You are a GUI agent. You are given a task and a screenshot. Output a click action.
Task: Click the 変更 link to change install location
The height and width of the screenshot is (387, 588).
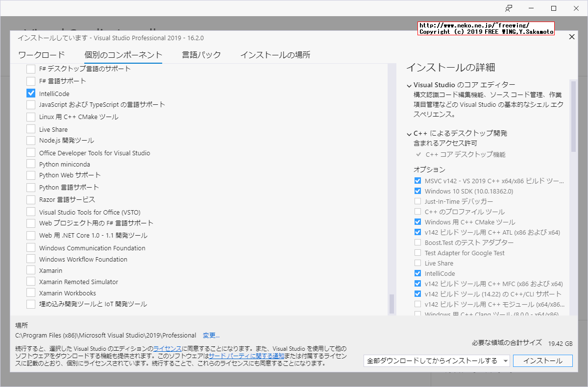click(211, 335)
